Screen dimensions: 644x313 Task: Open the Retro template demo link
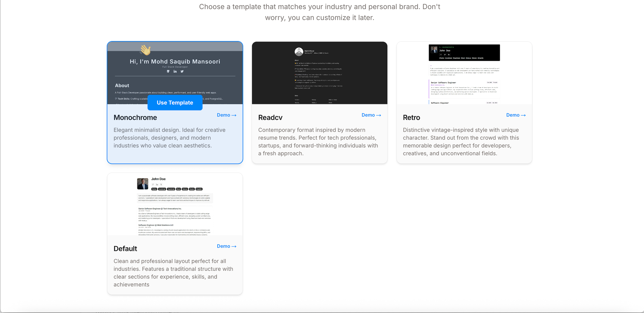516,115
